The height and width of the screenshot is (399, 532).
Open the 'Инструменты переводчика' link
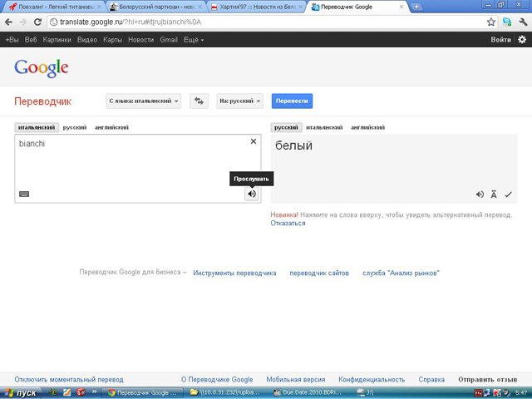[234, 273]
